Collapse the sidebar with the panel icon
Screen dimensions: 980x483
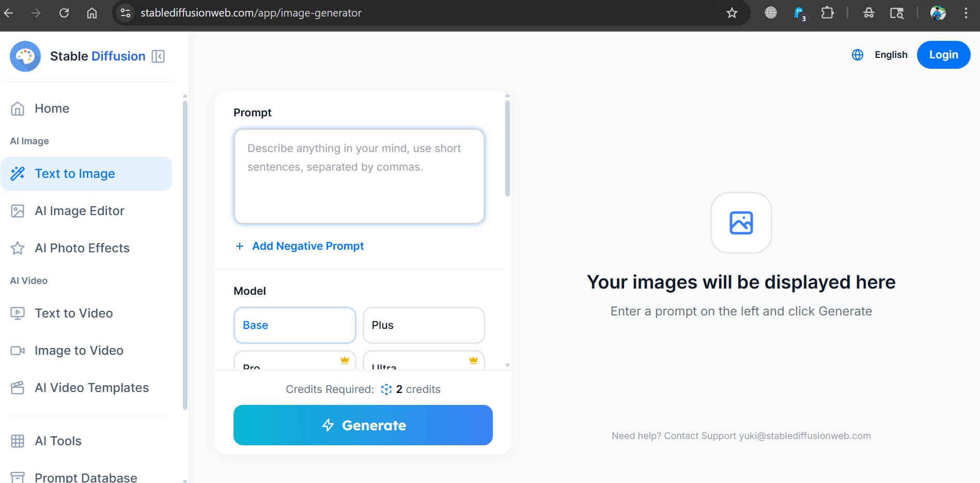click(x=158, y=56)
